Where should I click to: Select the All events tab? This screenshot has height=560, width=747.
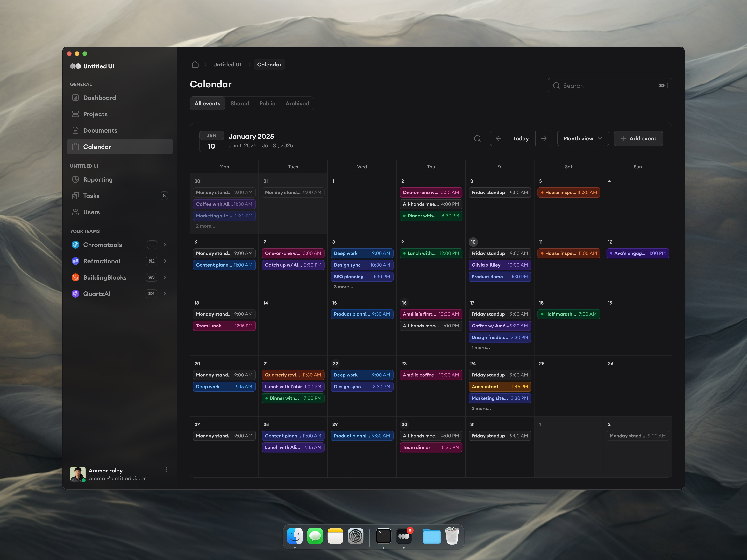[207, 104]
